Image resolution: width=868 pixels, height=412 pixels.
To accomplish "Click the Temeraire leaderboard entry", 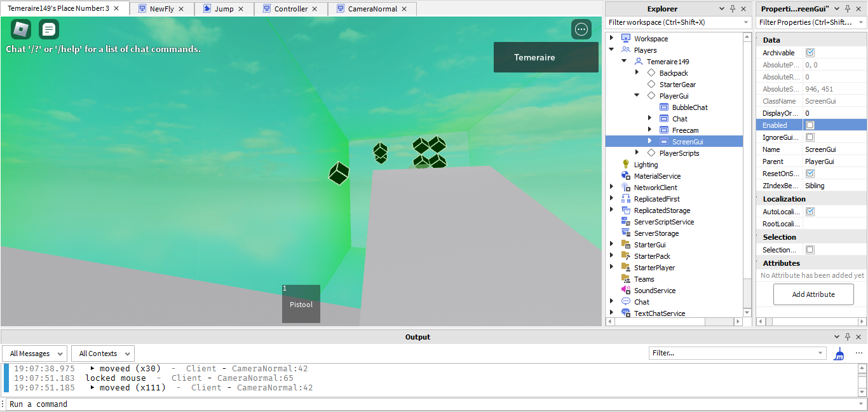I will [x=546, y=57].
